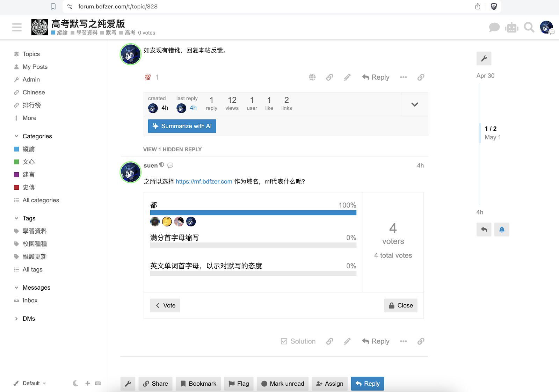Go to My Posts in sidebar
This screenshot has height=392, width=559.
(35, 67)
